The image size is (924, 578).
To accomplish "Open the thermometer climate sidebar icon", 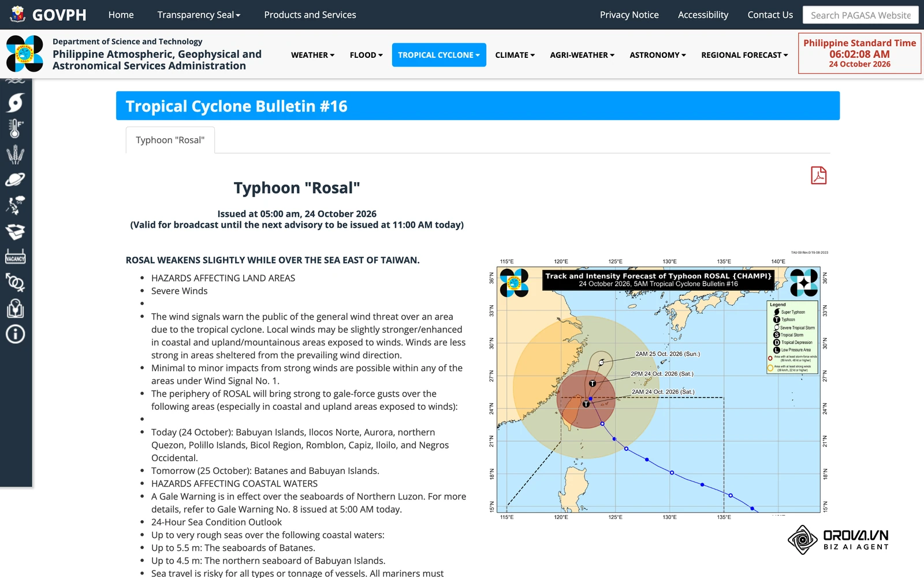I will pyautogui.click(x=16, y=128).
